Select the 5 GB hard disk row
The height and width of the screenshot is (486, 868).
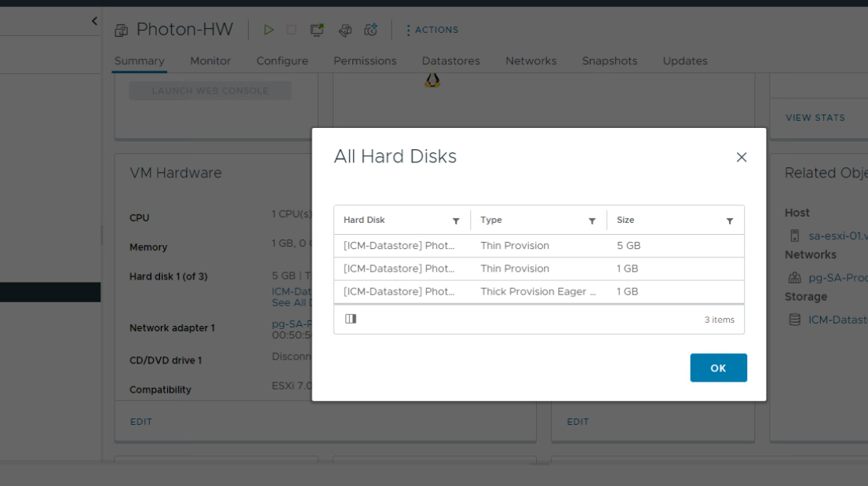pyautogui.click(x=539, y=246)
